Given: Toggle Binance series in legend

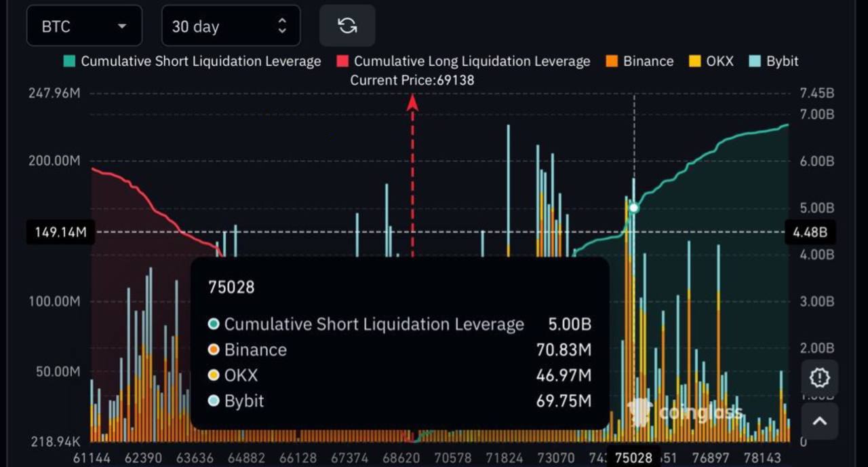Looking at the screenshot, I should click(x=648, y=61).
